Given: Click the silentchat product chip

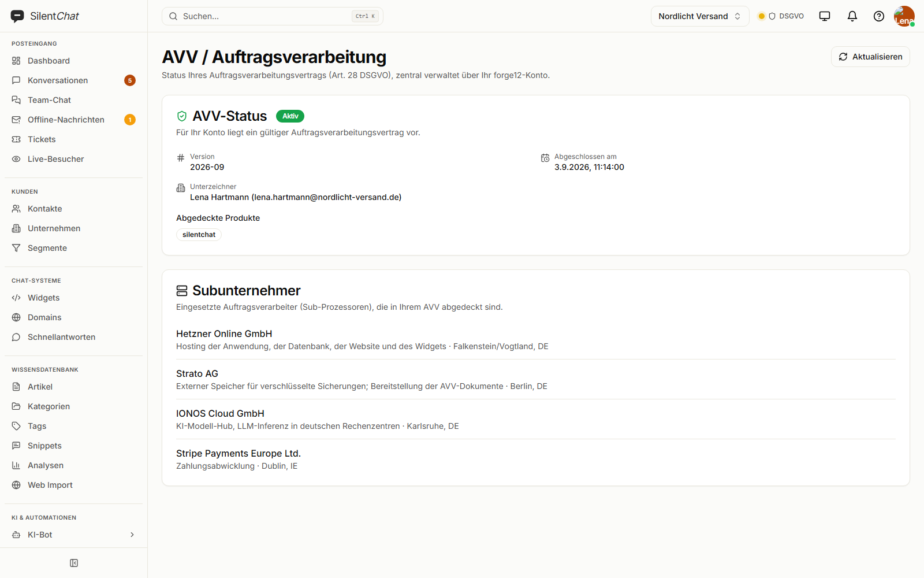Looking at the screenshot, I should 199,235.
